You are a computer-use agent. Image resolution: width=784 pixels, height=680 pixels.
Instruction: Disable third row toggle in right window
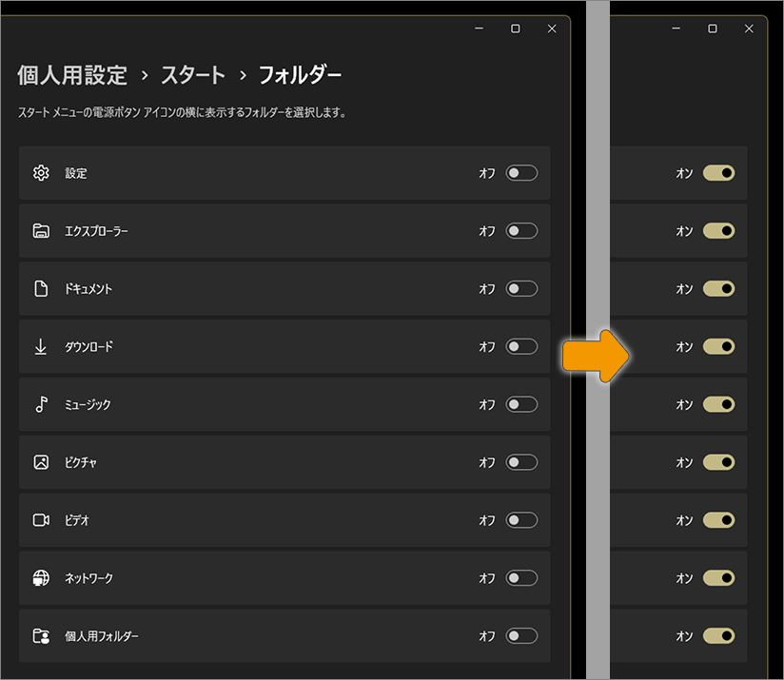(x=718, y=289)
